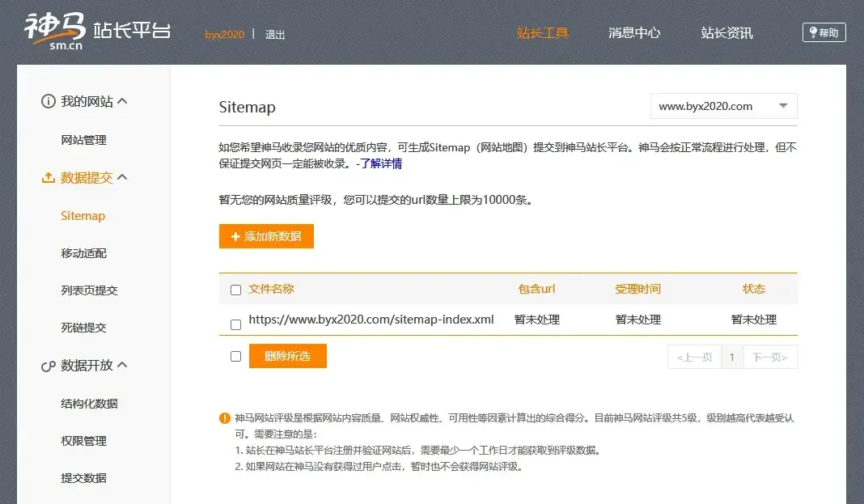This screenshot has width=864, height=504.
Task: Click the Shenma sm.cn logo
Action: coord(55,32)
